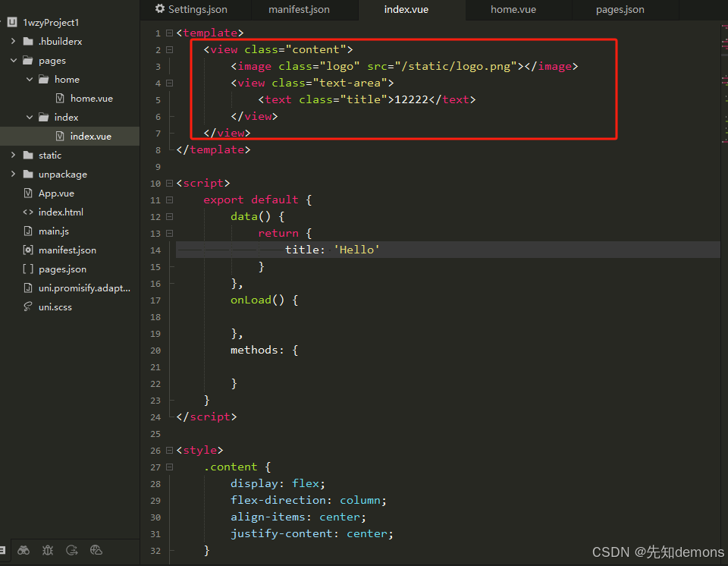Click the Git sync arrows icon

click(72, 551)
